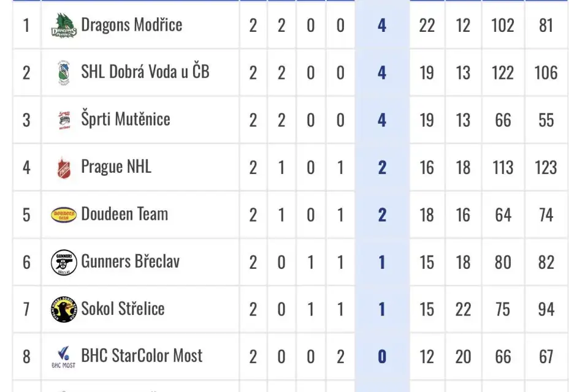This screenshot has width=569, height=392.
Task: Click the Gunners Břeclav team logo
Action: [x=64, y=262]
